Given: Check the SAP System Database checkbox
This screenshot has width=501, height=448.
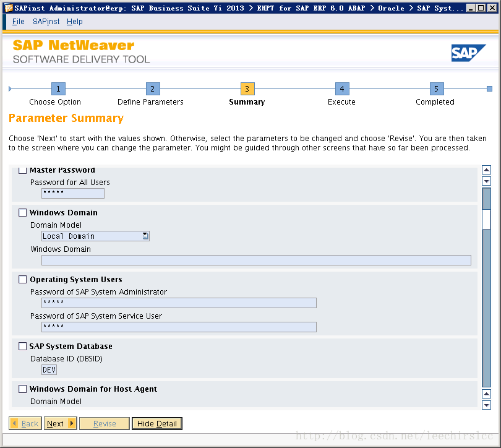Looking at the screenshot, I should pos(22,346).
